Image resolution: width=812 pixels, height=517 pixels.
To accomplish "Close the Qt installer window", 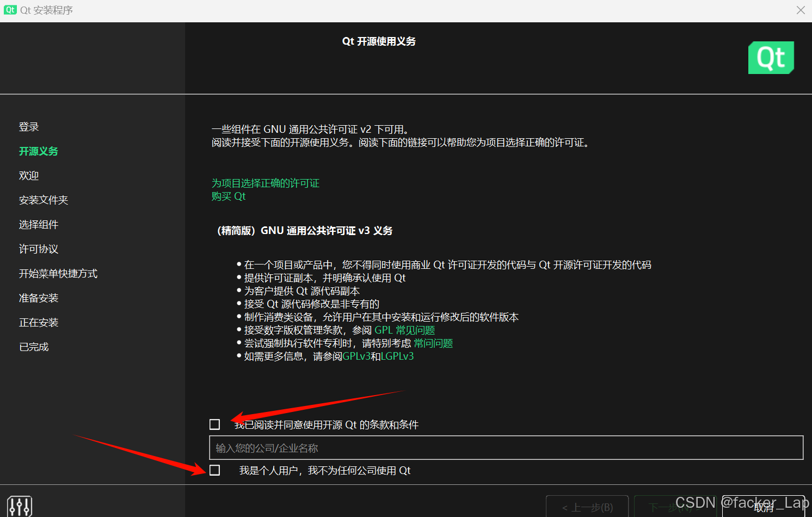I will [x=801, y=10].
